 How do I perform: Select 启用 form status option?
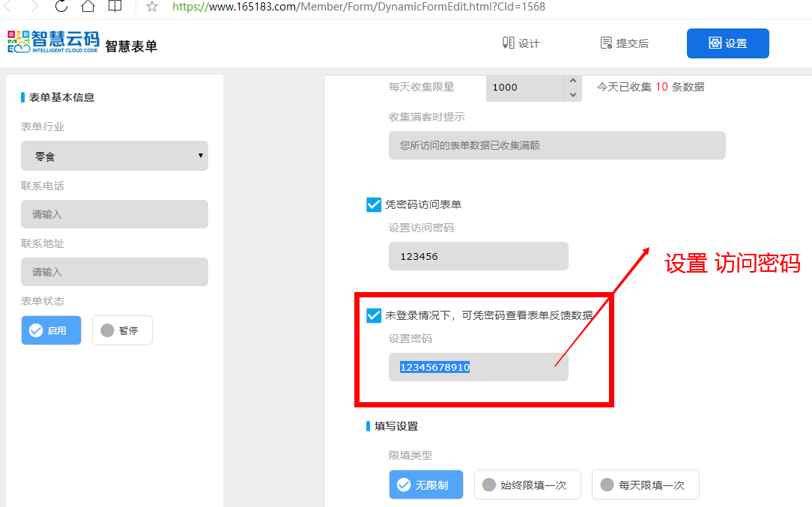[51, 330]
